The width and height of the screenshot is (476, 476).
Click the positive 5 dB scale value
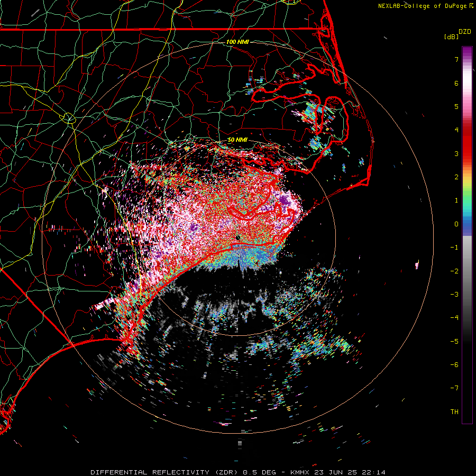click(456, 106)
